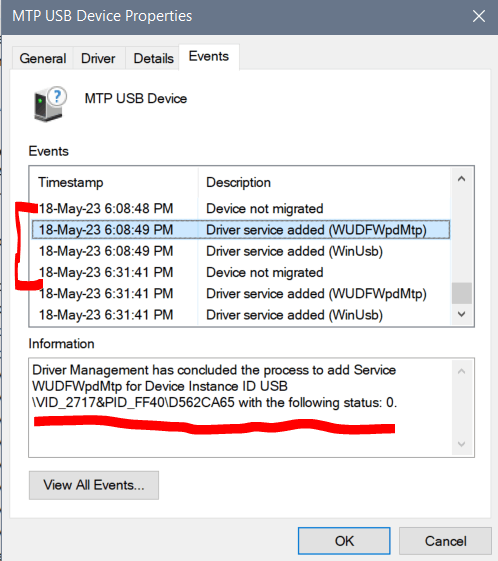This screenshot has width=498, height=561.
Task: Switch to the General tab
Action: 43,58
